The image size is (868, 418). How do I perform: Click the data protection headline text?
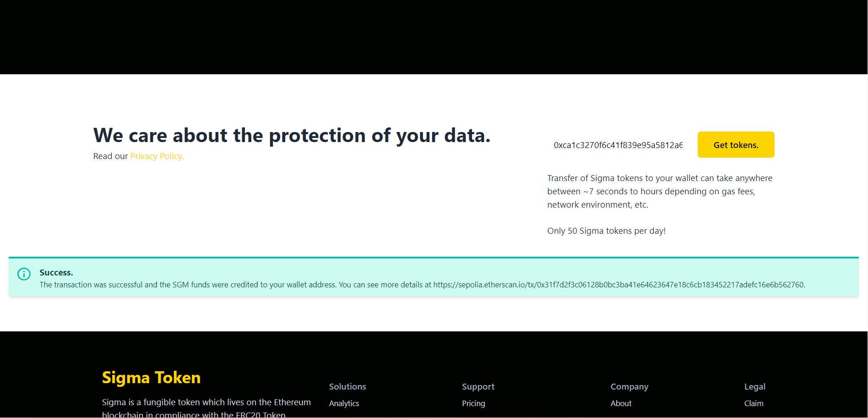pyautogui.click(x=292, y=135)
